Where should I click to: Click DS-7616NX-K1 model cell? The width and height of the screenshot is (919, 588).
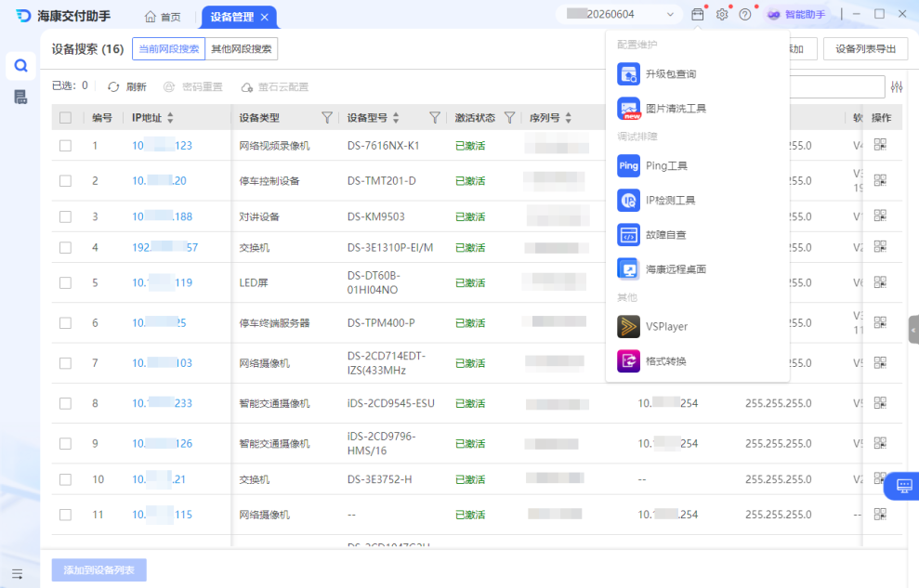pos(384,145)
